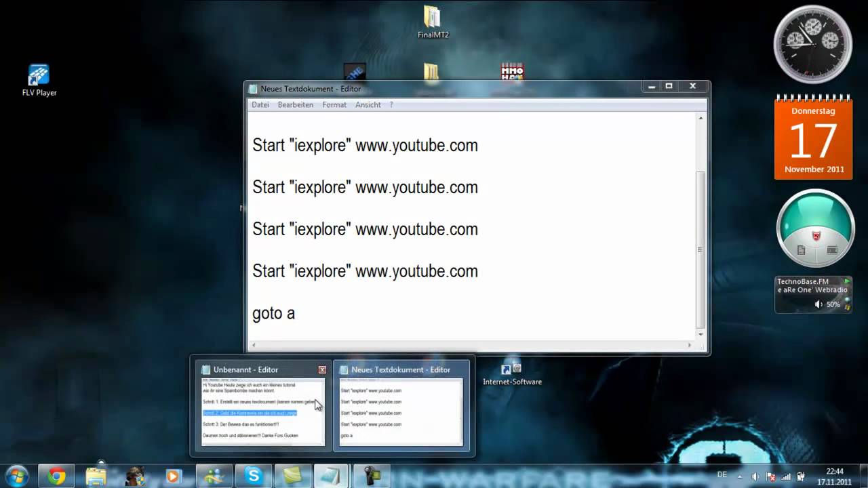Click the vertical scrollbar down arrow
This screenshot has height=488, width=868.
click(x=701, y=333)
